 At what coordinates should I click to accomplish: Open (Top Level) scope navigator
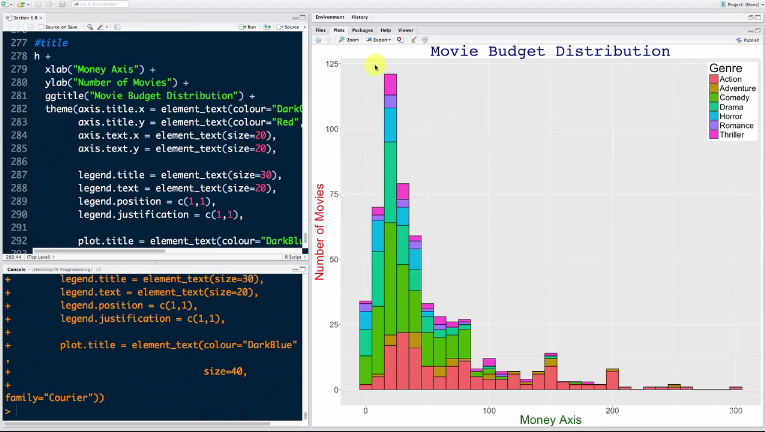click(x=40, y=257)
